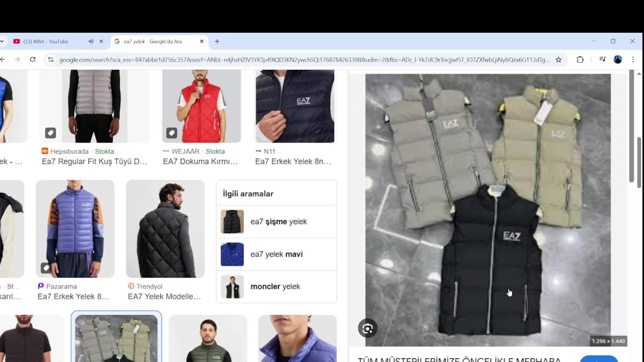The height and width of the screenshot is (362, 644).
Task: View site information icon in address bar
Action: 50,59
